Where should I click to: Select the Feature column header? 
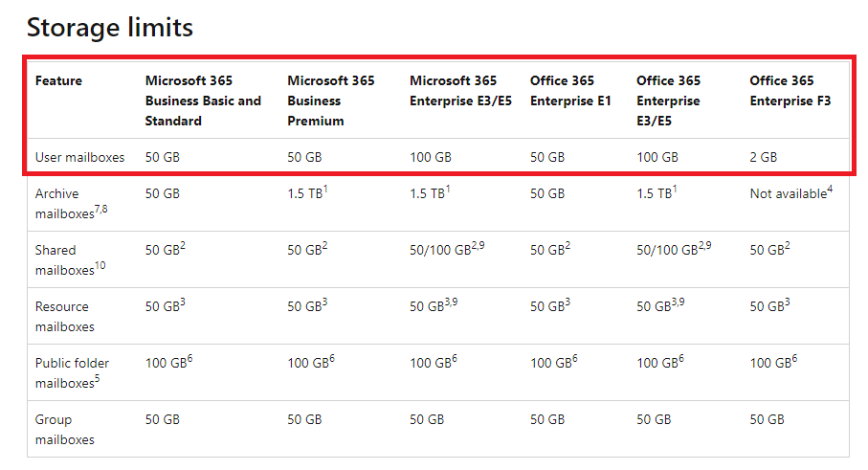tap(58, 80)
